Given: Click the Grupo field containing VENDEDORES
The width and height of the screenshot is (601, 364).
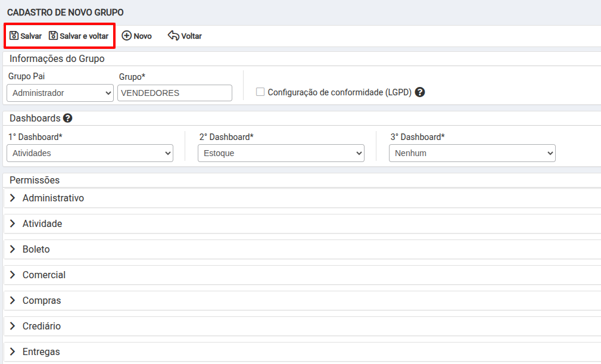Looking at the screenshot, I should [175, 93].
